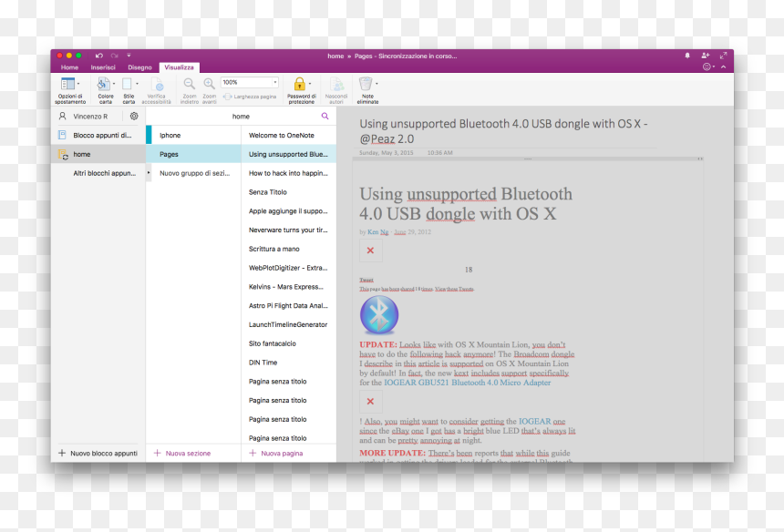Screen dimensions: 784x532
Task: Open the 'WebPlotDigitizer - Extra...' page
Action: pyautogui.click(x=288, y=268)
